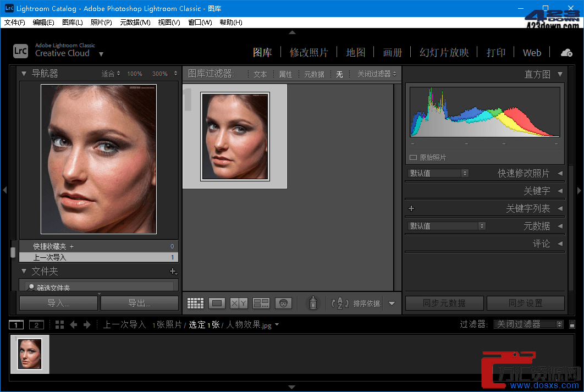
Task: Click the Import button
Action: tap(58, 303)
